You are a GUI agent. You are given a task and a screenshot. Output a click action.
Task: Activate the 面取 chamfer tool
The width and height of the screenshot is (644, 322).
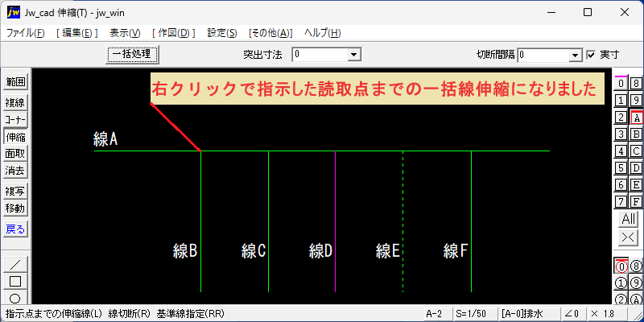15,154
